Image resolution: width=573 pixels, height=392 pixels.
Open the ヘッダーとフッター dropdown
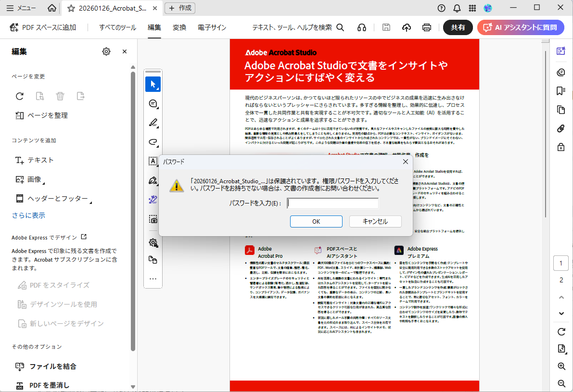(53, 198)
